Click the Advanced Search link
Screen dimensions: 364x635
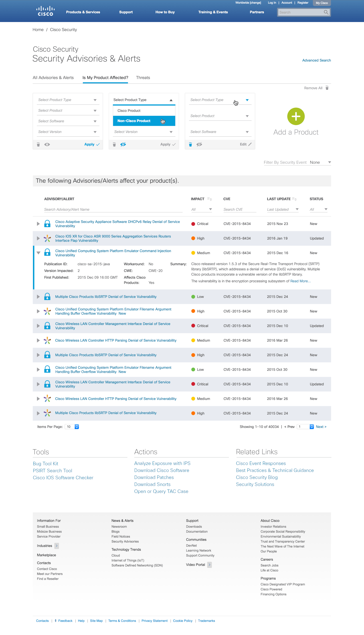316,60
